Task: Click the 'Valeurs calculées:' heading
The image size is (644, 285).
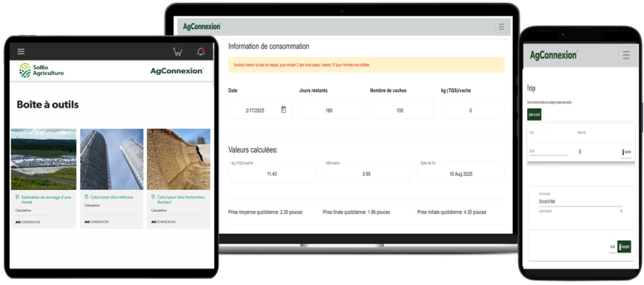Action: pos(253,150)
